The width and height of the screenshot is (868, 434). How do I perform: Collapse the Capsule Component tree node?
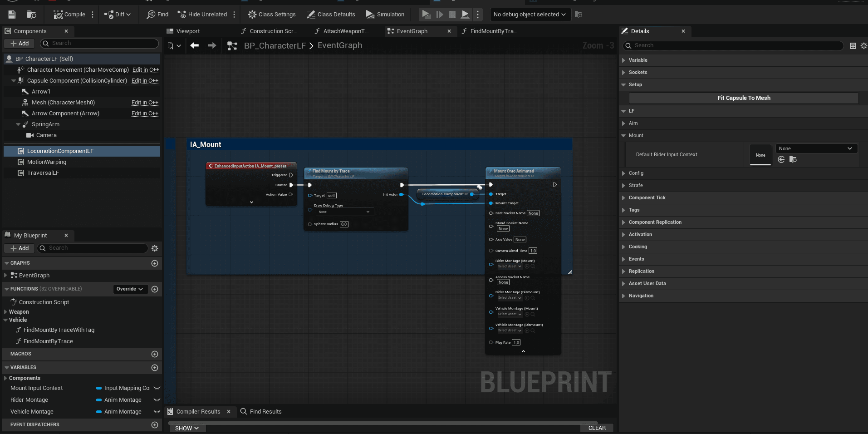pyautogui.click(x=14, y=81)
